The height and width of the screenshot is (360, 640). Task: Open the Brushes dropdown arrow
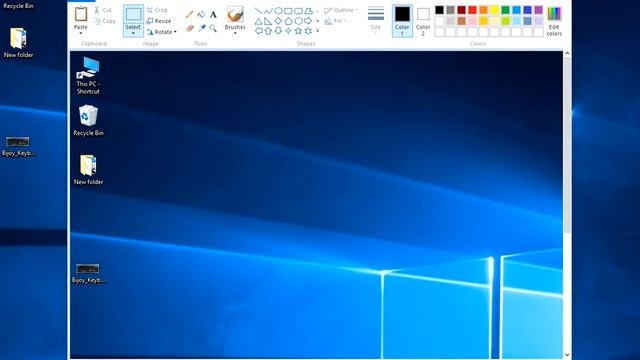(235, 33)
